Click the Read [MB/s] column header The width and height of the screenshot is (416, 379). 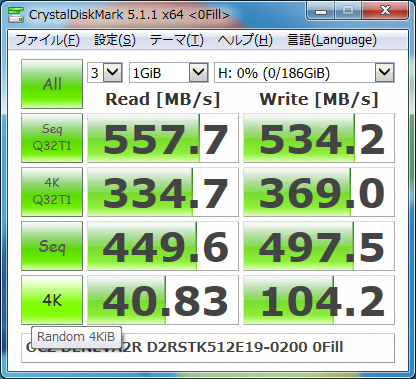[x=163, y=100]
